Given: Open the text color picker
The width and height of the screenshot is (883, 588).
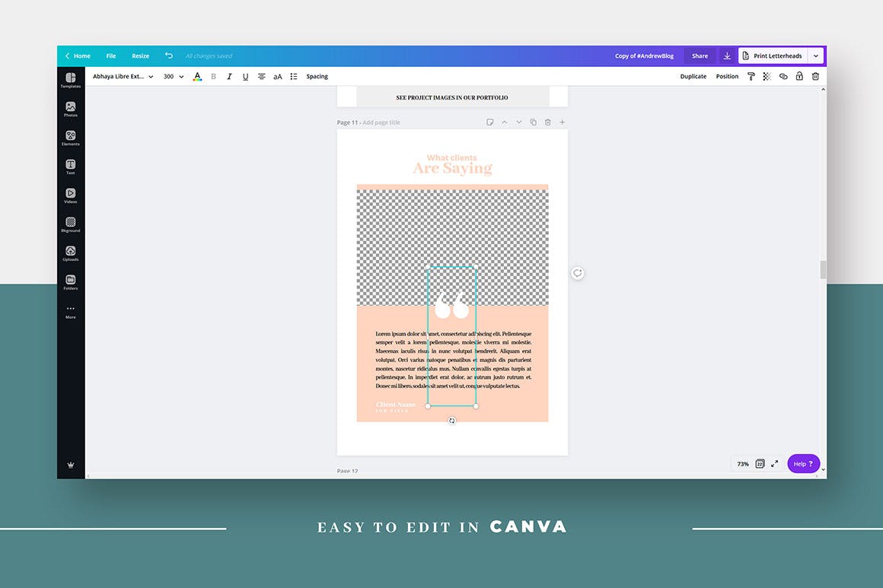Looking at the screenshot, I should point(197,76).
